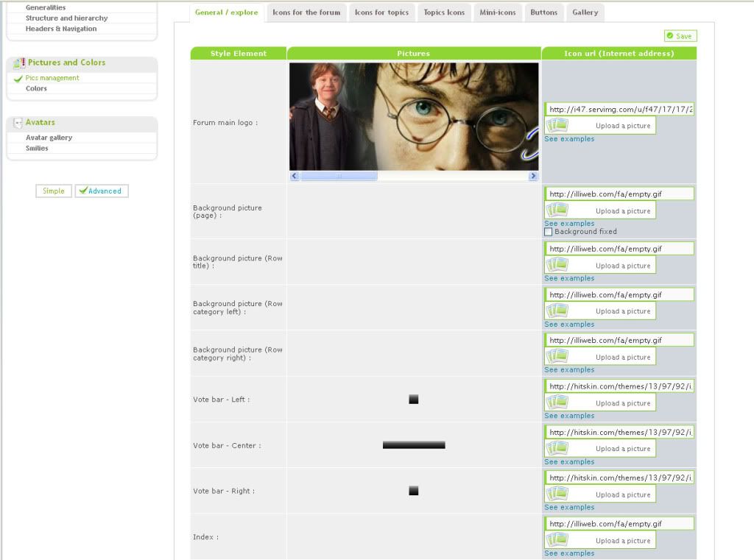The height and width of the screenshot is (560, 754).
Task: Click the Vote bar - Left URL field
Action: pyautogui.click(x=619, y=386)
